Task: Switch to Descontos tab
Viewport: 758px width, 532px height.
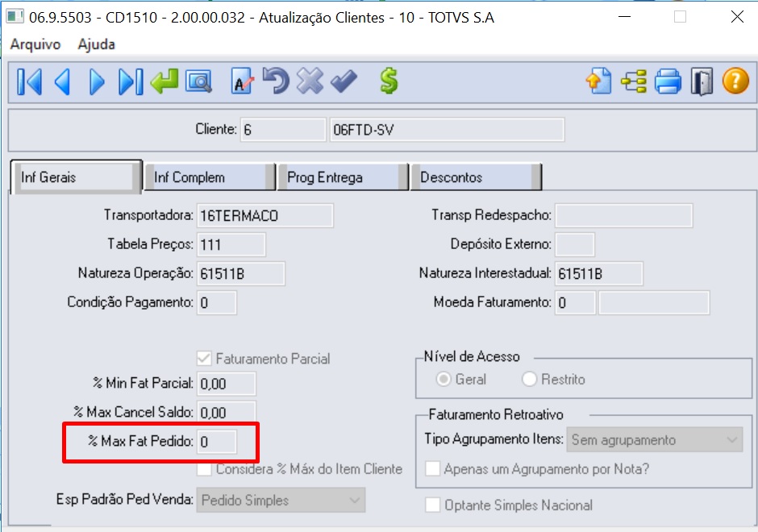Action: (x=476, y=177)
